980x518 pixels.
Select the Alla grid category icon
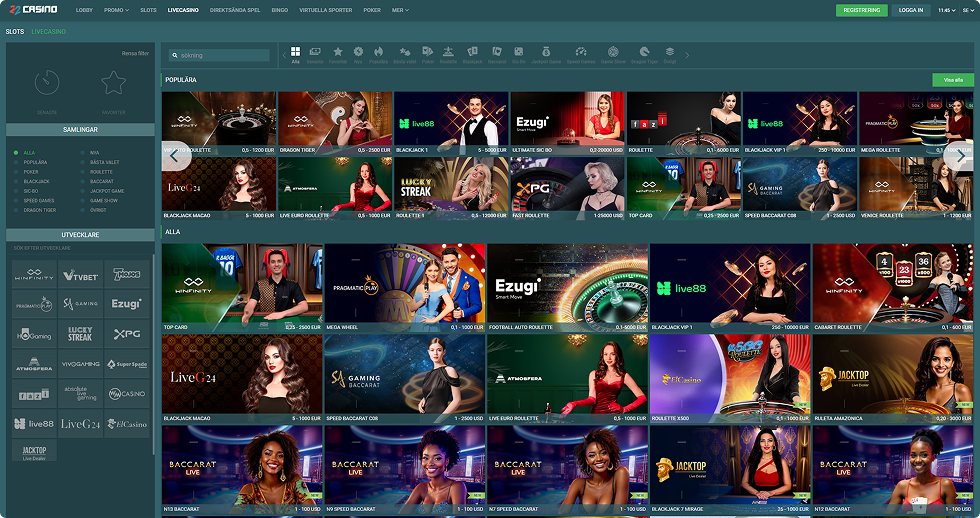coord(296,52)
